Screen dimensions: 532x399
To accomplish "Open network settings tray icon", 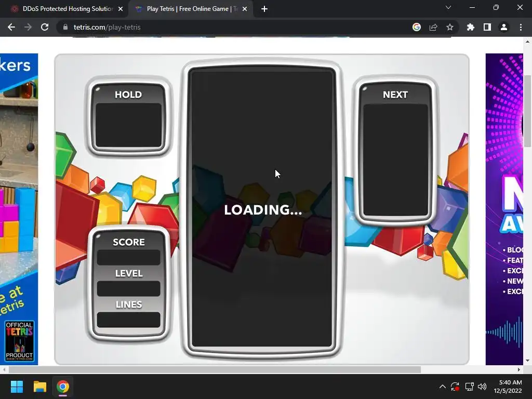I will [x=469, y=387].
